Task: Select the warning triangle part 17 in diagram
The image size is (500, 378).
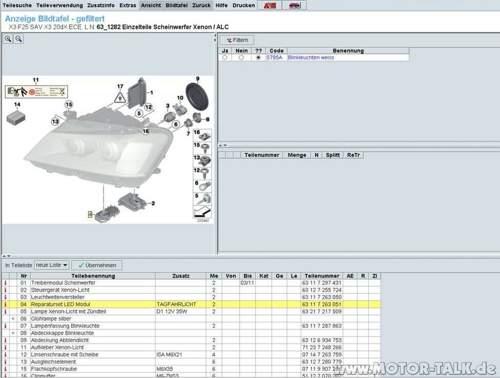Action: [120, 98]
